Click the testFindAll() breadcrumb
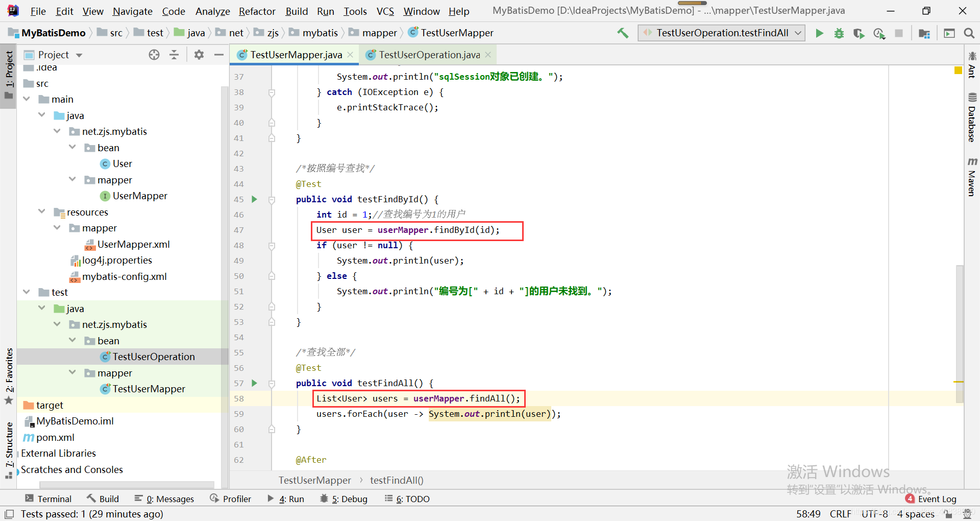Viewport: 980px width, 521px height. tap(397, 480)
